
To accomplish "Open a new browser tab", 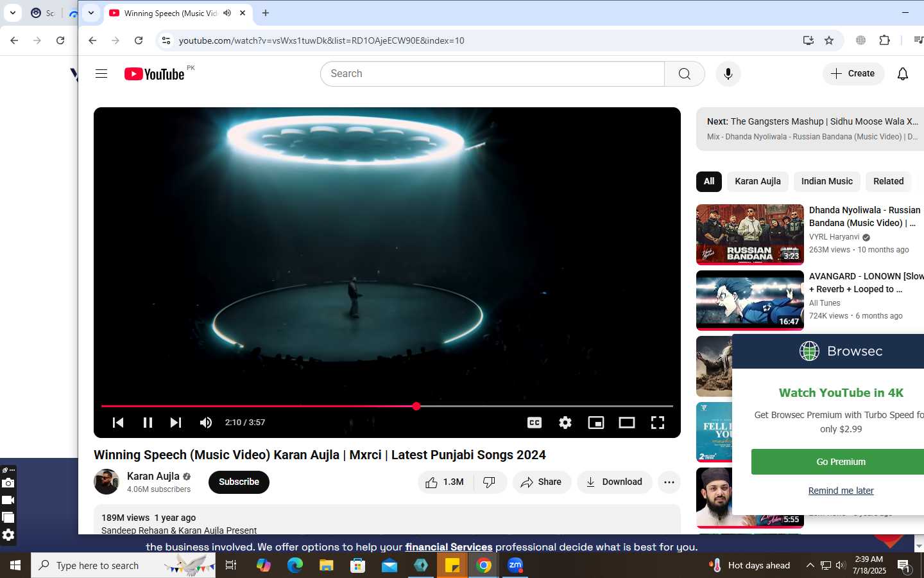I will [266, 13].
